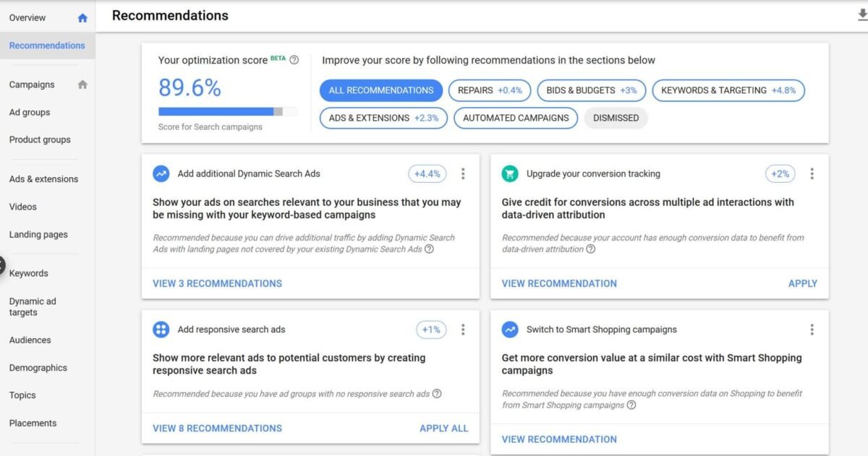This screenshot has height=456, width=868.
Task: Open more options for Dynamic Search Ads card
Action: pos(463,173)
